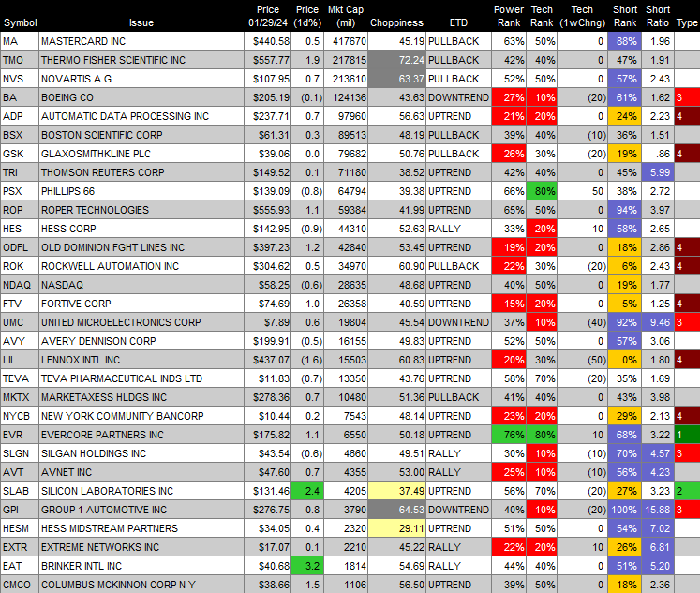Click the yellow 29.11 choppiness for HESM
Image resolution: width=700 pixels, height=593 pixels.
[396, 528]
